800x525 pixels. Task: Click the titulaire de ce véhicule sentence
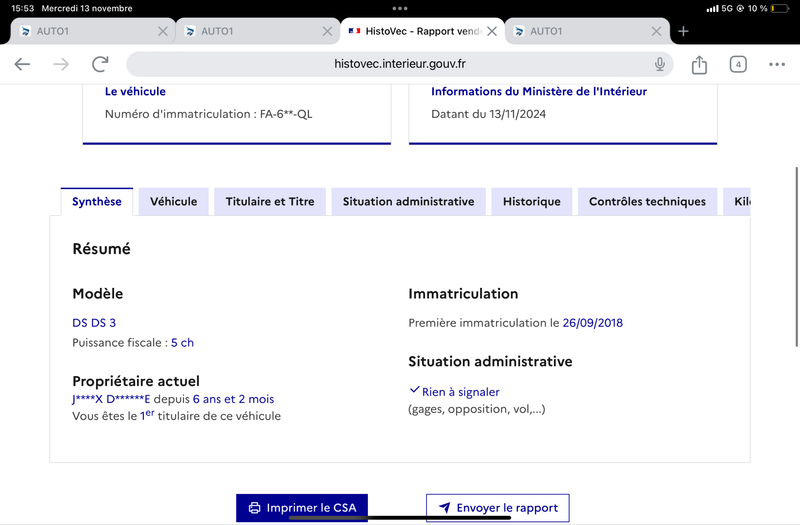click(x=177, y=415)
